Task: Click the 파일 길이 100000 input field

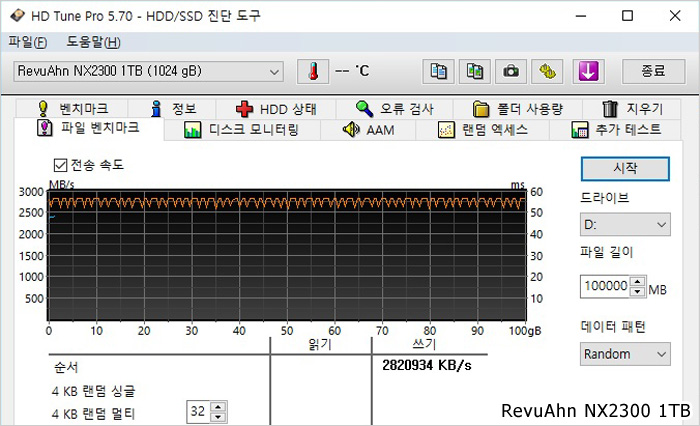Action: (605, 286)
